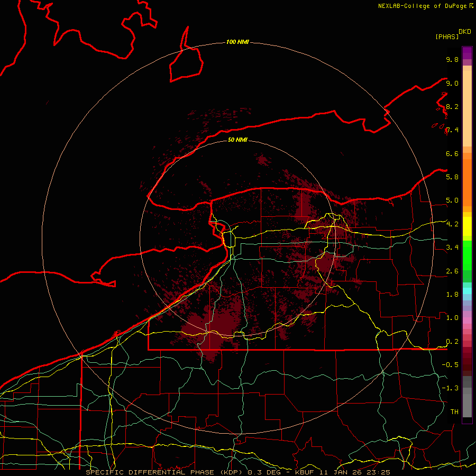This screenshot has height=476, width=476.
Task: Click the bright green segment of the color bar
Action: pos(467,255)
